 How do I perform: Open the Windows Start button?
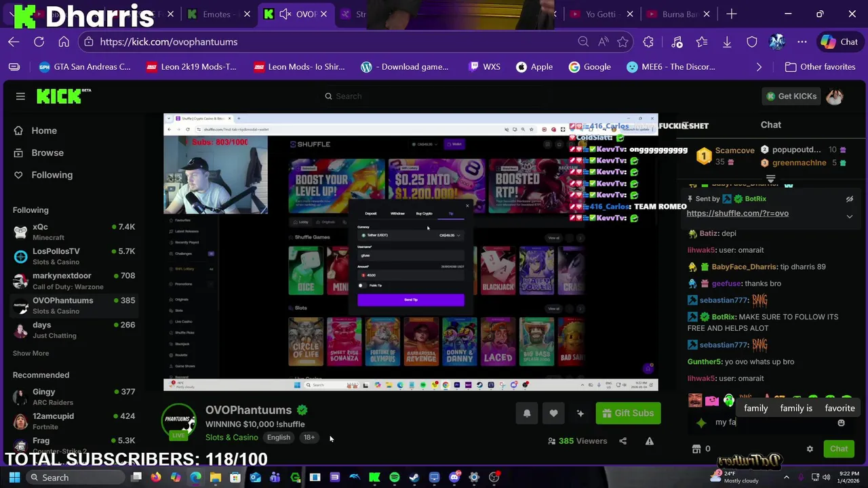tap(14, 478)
